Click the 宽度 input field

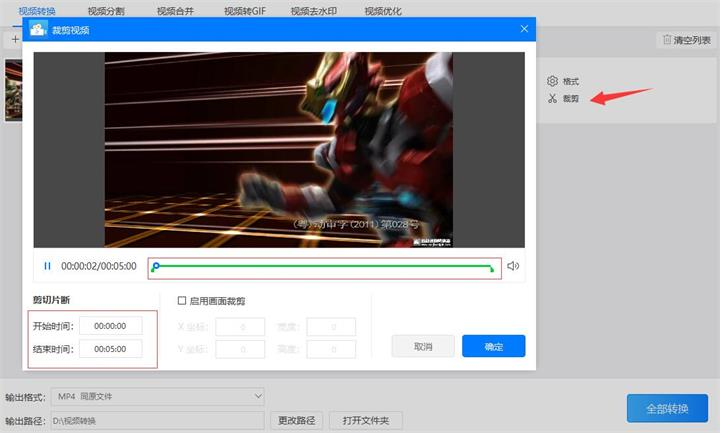pos(331,327)
